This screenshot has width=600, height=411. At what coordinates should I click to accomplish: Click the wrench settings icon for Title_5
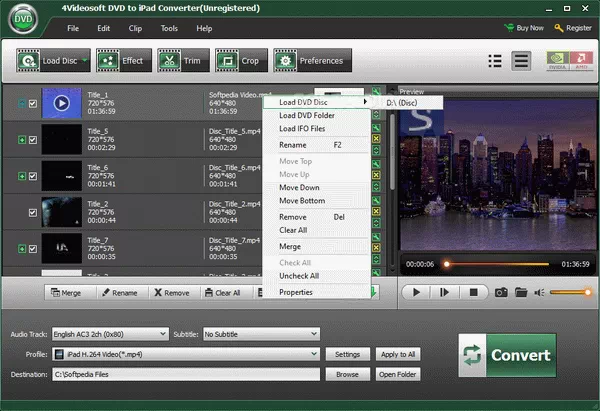click(376, 128)
